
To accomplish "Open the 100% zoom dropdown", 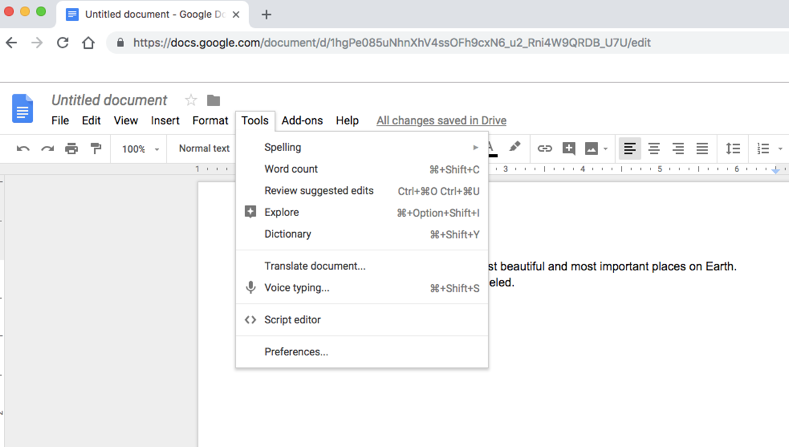I will pos(140,149).
